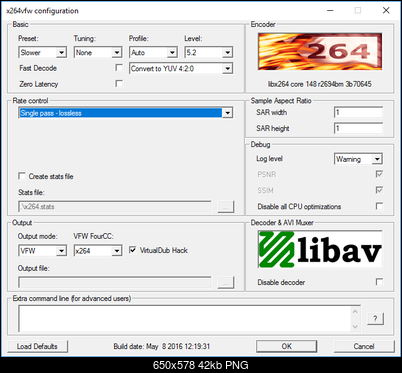Image resolution: width=402 pixels, height=373 pixels.
Task: Click the browse button beside Output file
Action: coord(226,282)
